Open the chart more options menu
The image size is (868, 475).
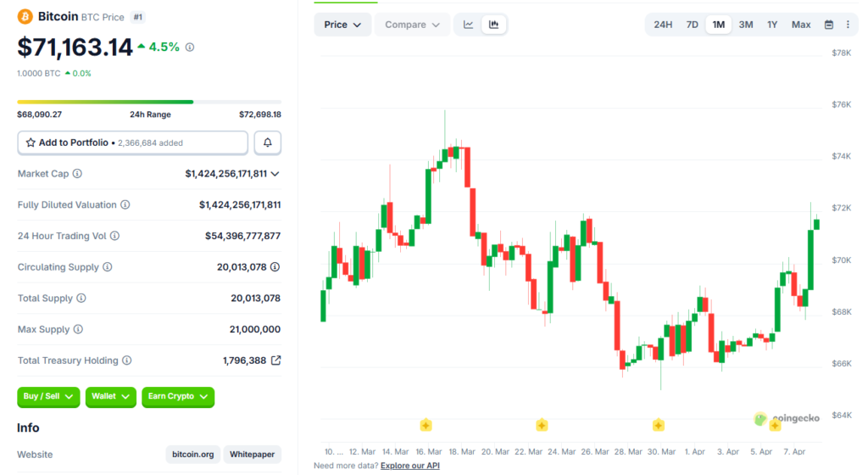[x=848, y=25]
